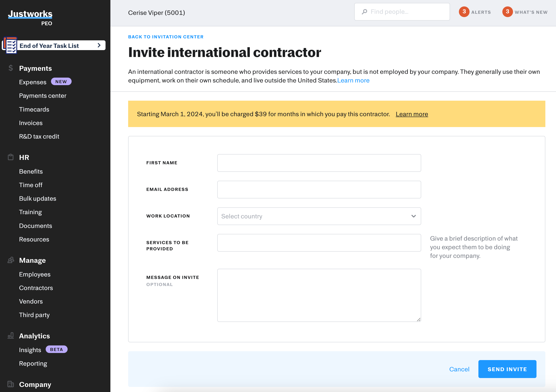Screen dimensions: 556x392
Task: Expand End of Year Task List chevron
Action: pyautogui.click(x=99, y=45)
